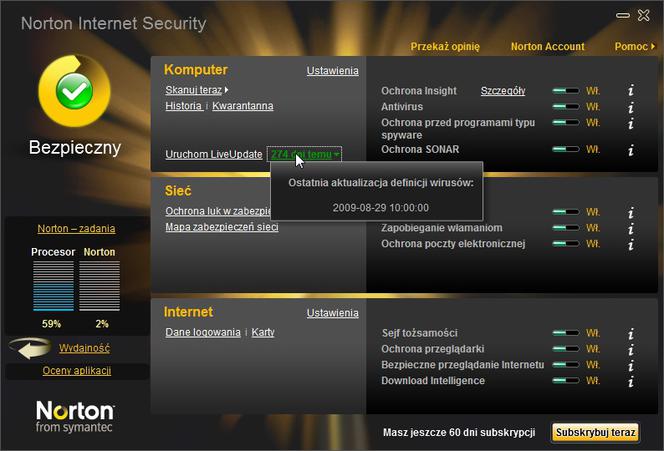The height and width of the screenshot is (451, 664).
Task: Open the Kwarantanna link
Action: [x=243, y=106]
